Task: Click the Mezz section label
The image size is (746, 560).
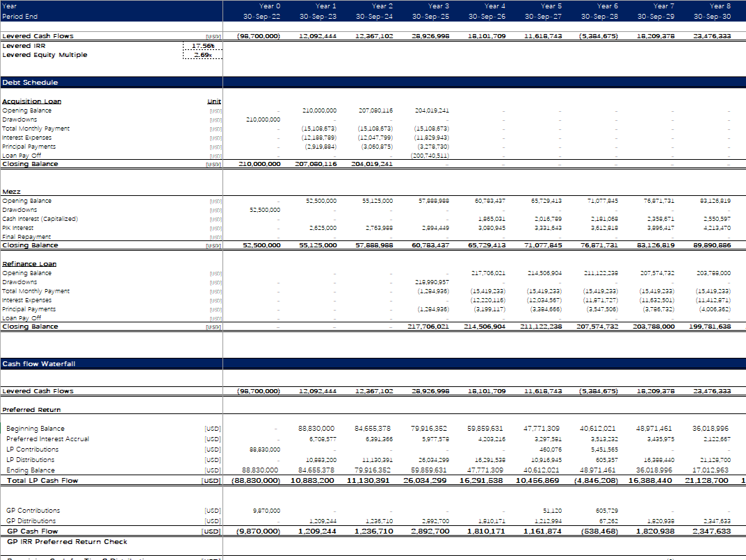Action: tap(12, 192)
